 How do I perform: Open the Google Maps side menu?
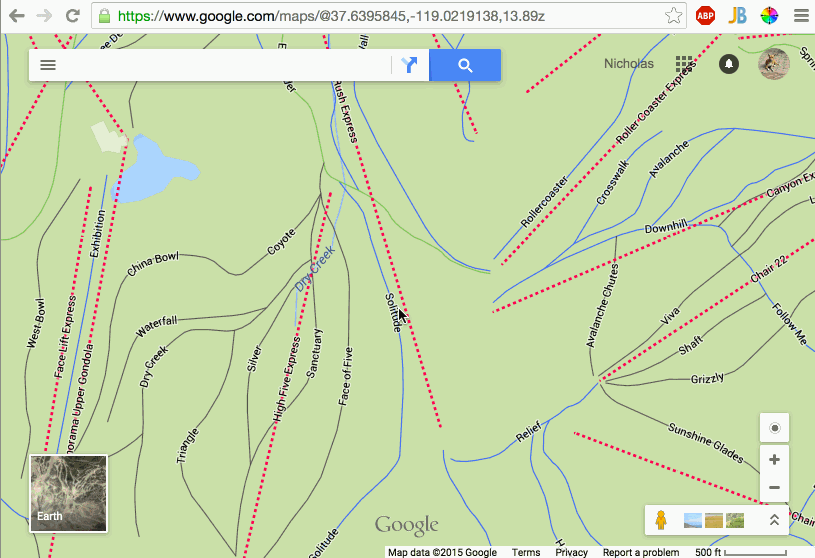pyautogui.click(x=48, y=65)
